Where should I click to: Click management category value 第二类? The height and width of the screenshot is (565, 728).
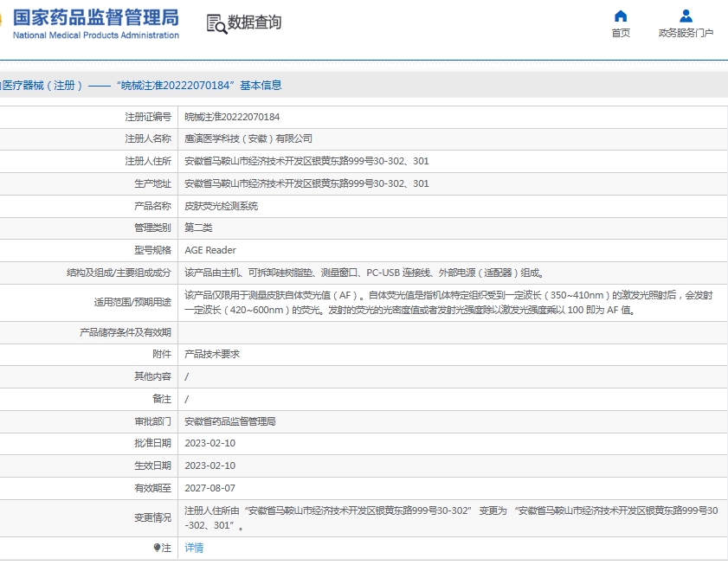point(199,228)
